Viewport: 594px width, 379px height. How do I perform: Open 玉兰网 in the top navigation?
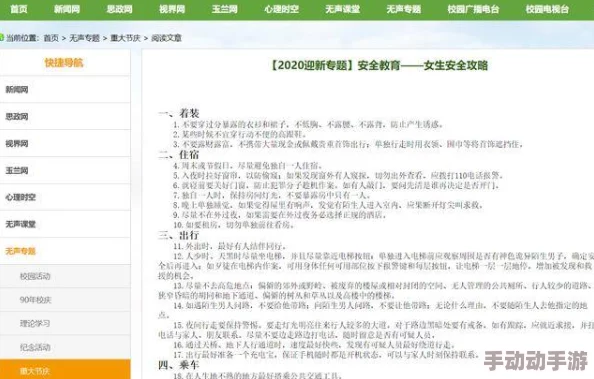225,9
